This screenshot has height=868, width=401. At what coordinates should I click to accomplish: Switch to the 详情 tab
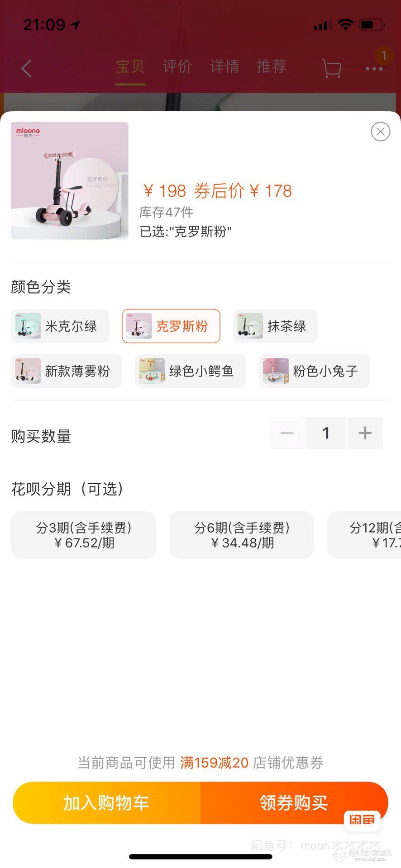point(224,66)
